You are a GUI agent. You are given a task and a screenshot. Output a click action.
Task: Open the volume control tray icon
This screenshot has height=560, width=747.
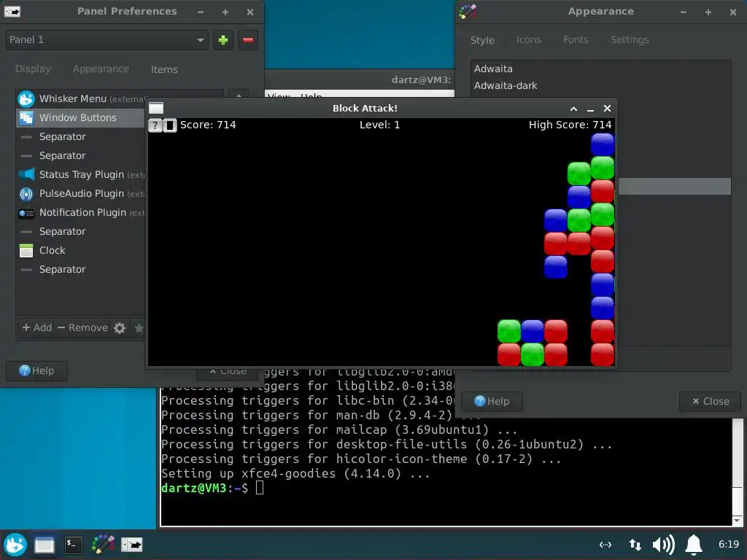coord(663,544)
